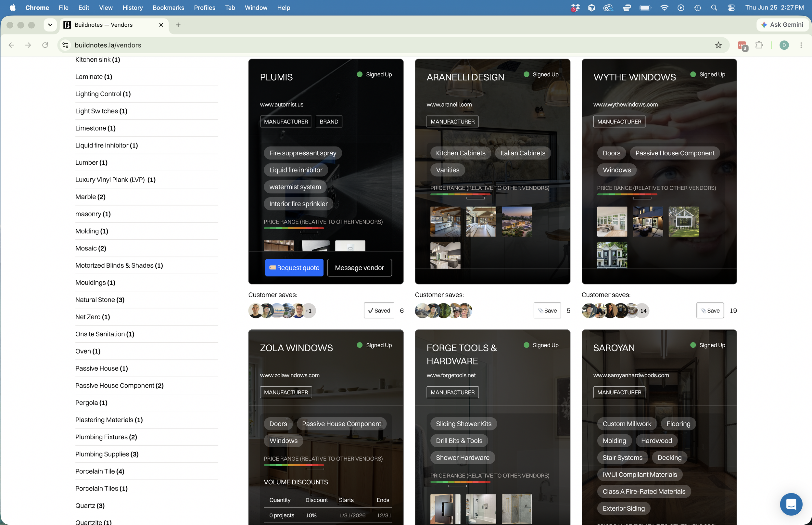812x525 pixels.
Task: Open the Apple menu
Action: (x=13, y=7)
